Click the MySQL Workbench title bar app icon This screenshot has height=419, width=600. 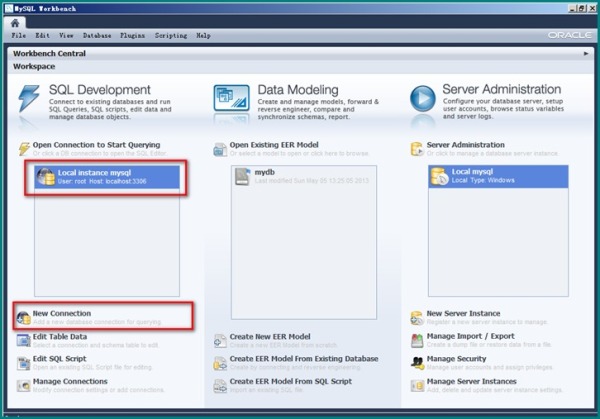point(8,8)
